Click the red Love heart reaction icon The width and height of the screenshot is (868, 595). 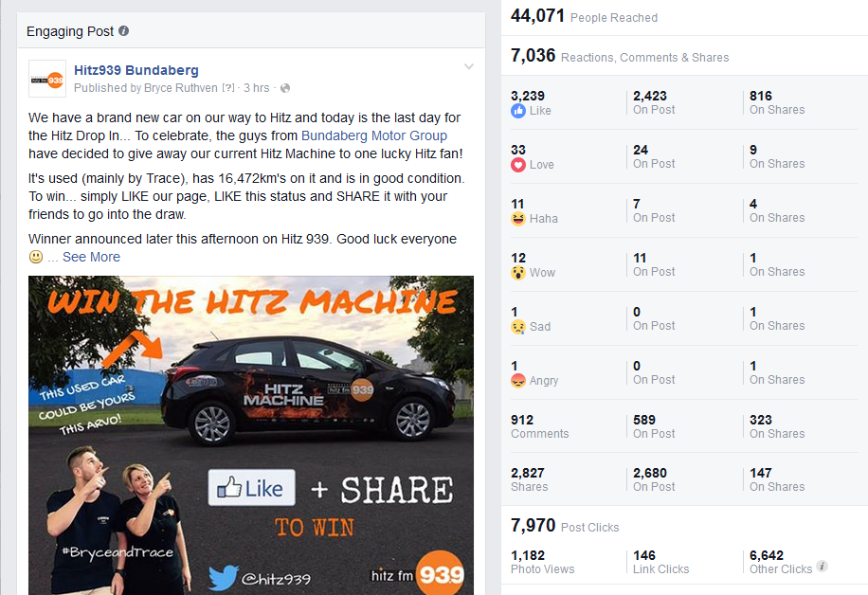518,165
